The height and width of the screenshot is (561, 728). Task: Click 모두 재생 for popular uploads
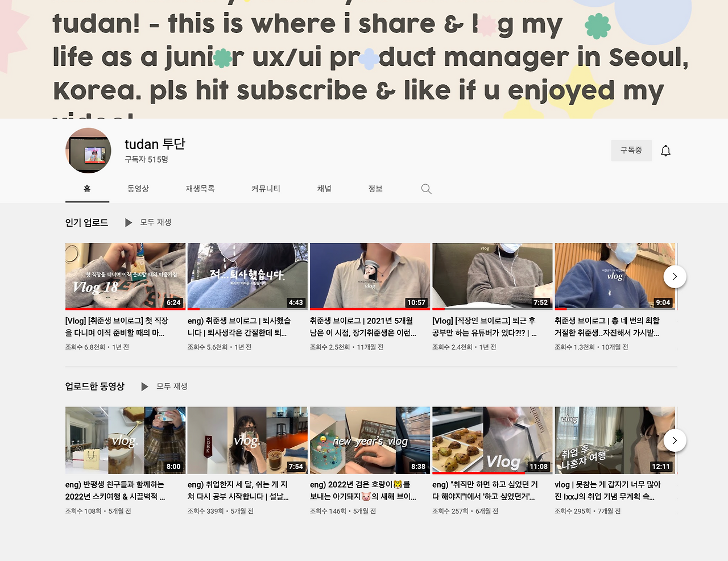point(156,222)
